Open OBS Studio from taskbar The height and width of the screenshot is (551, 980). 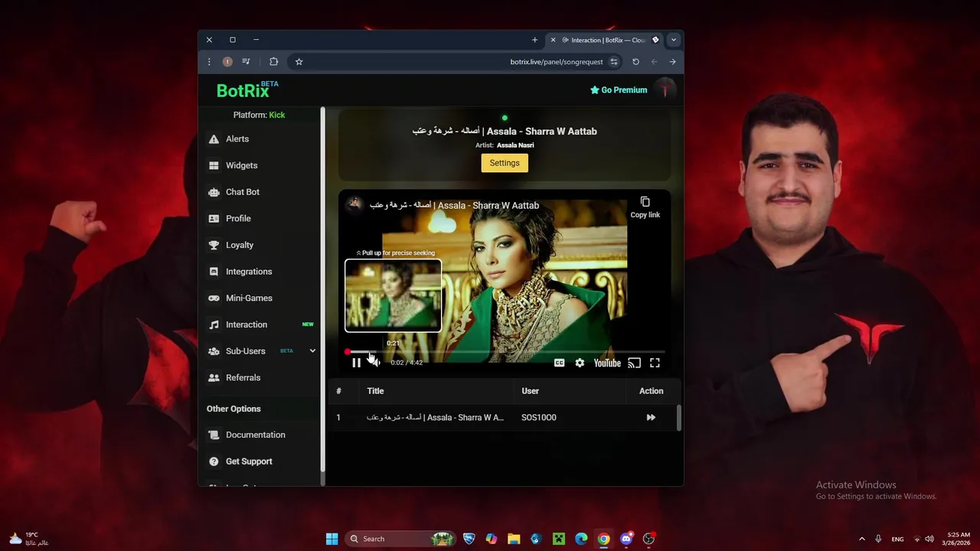(648, 539)
